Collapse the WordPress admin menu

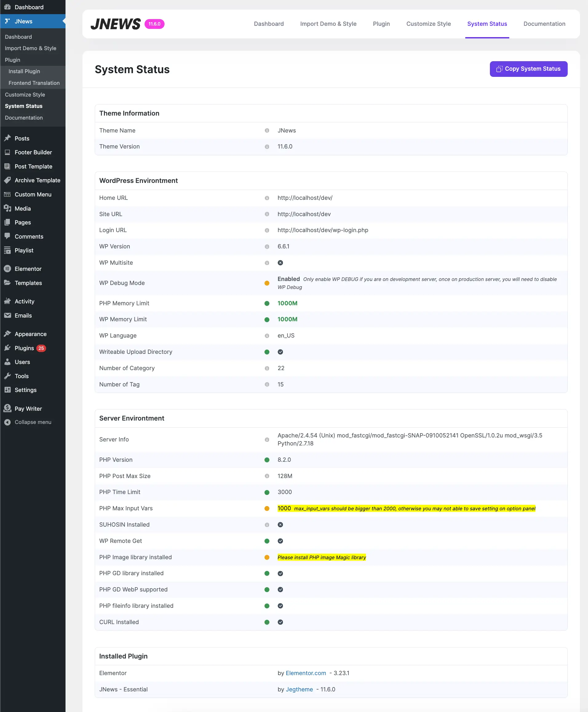pos(33,422)
